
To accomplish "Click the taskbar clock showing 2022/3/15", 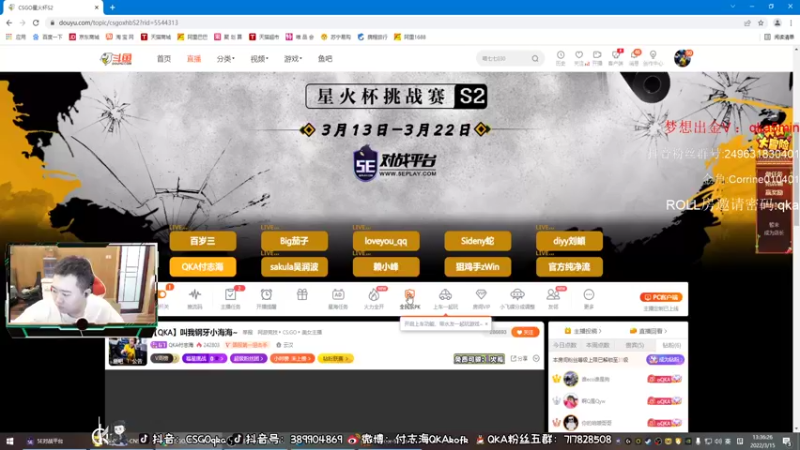I will 762,441.
